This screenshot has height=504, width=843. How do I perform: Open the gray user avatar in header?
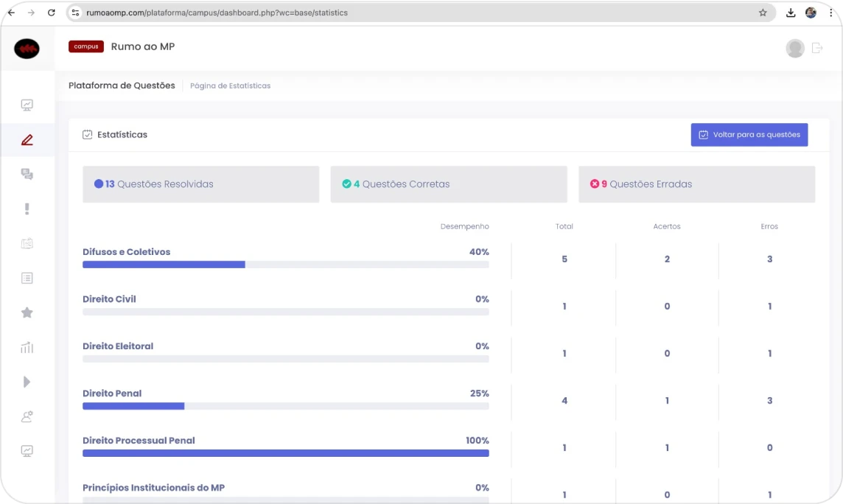(x=795, y=49)
